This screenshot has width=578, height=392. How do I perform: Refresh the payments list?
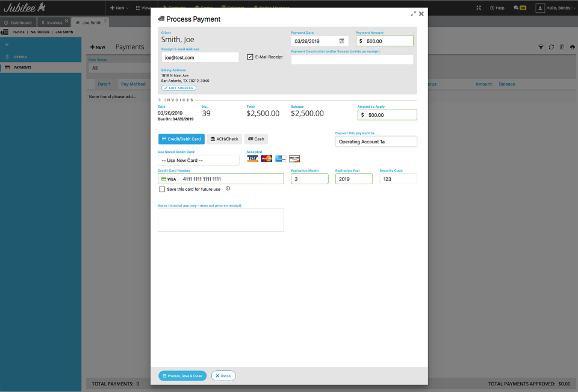tap(551, 47)
